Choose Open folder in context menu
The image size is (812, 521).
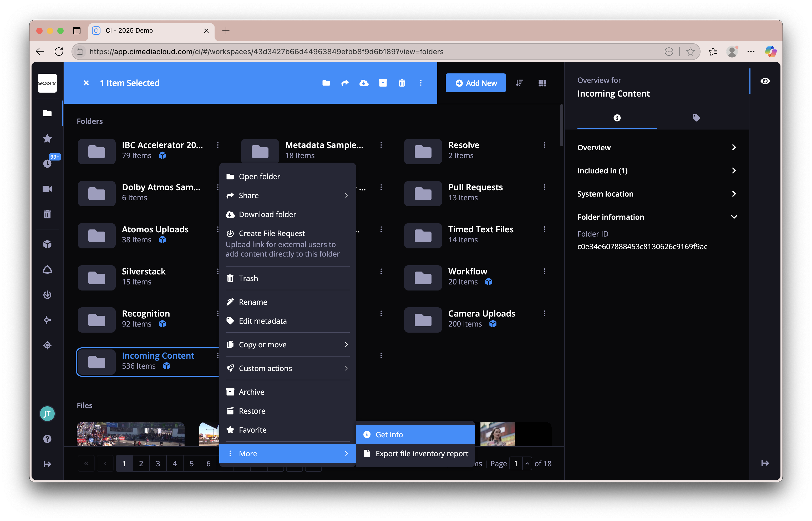tap(287, 177)
